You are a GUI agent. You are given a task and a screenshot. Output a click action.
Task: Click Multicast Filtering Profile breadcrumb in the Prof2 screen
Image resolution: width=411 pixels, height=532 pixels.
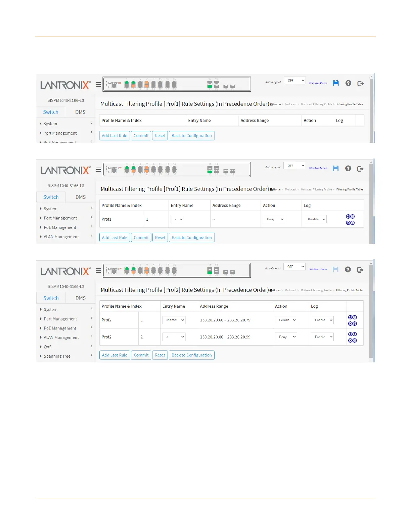tap(316, 290)
